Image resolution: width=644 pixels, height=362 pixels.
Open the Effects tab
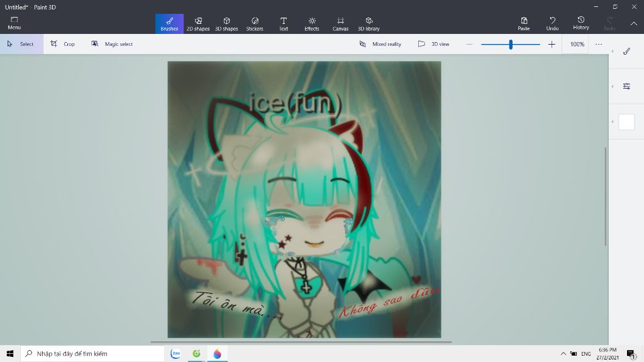tap(312, 24)
